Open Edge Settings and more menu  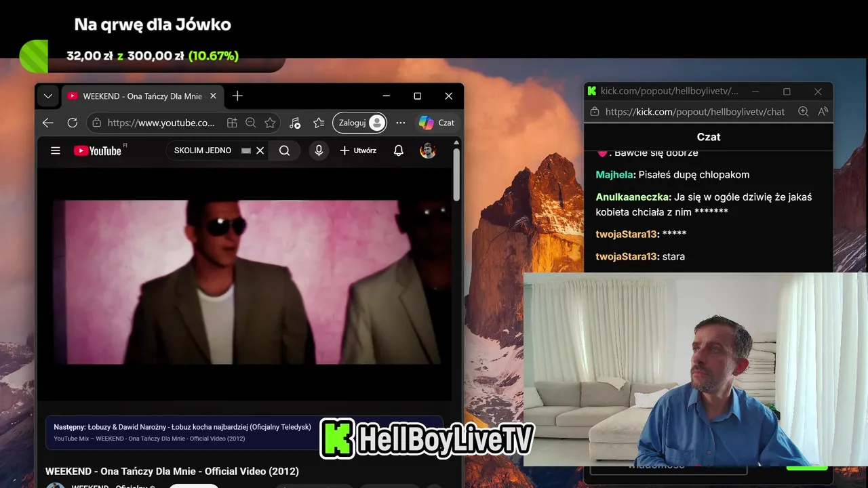click(x=401, y=123)
